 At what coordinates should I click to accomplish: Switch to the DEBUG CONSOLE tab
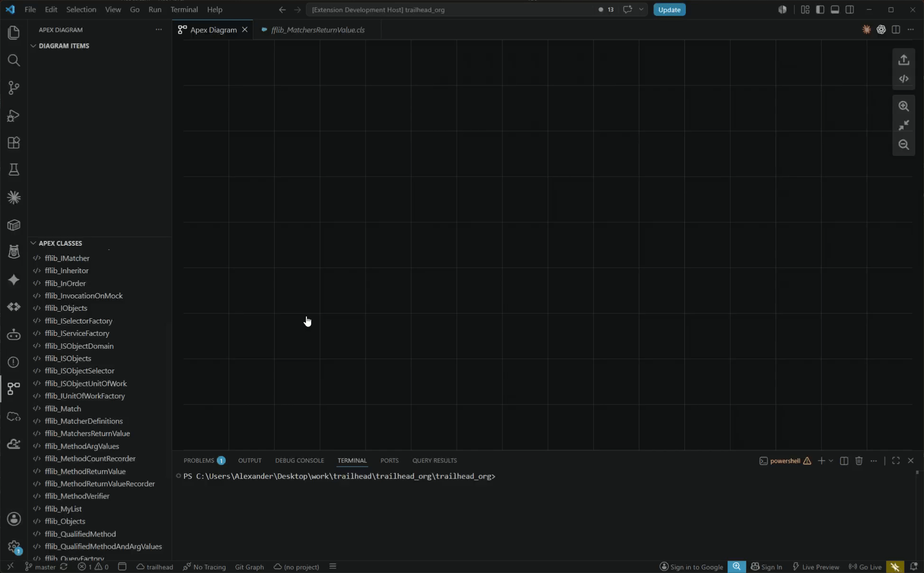299,460
